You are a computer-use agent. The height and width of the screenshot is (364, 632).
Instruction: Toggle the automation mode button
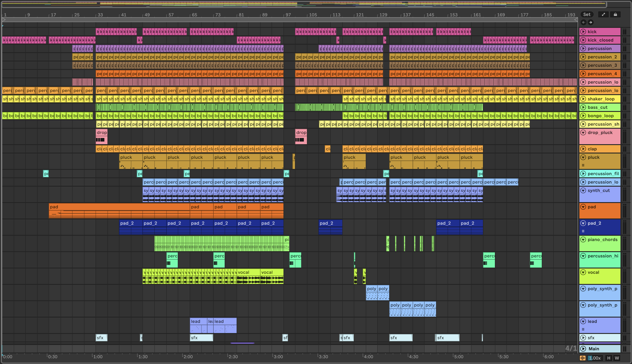click(x=603, y=15)
